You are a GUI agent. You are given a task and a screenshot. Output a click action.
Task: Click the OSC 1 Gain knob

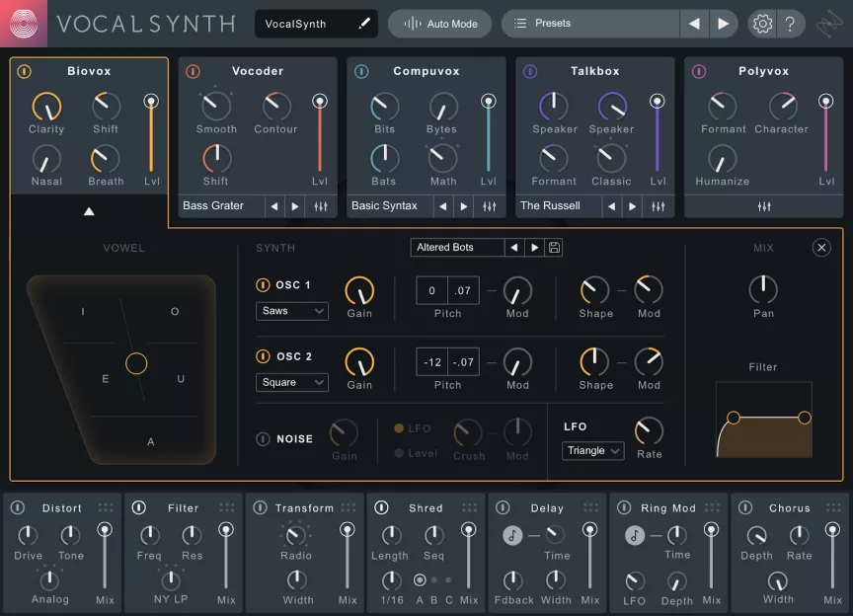[359, 290]
